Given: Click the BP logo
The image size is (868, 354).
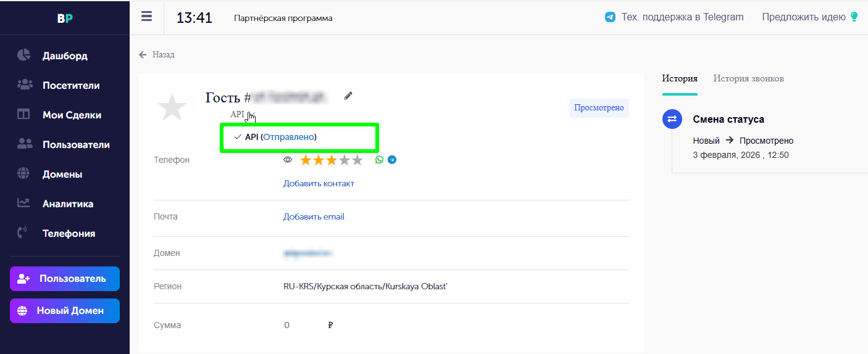Looking at the screenshot, I should [65, 18].
